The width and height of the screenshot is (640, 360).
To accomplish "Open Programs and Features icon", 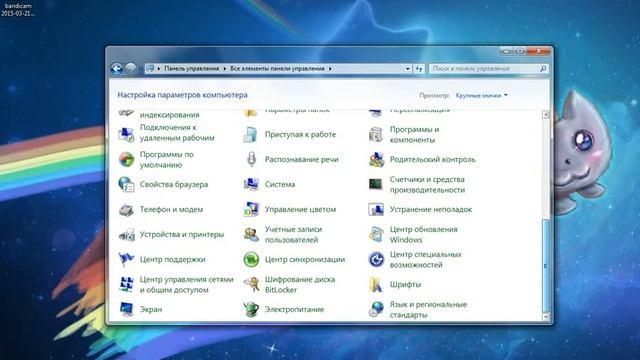I will click(376, 134).
